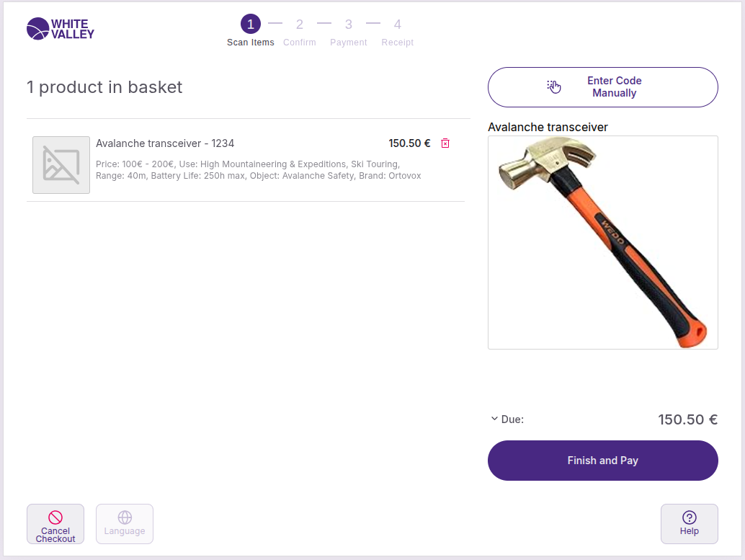
Task: Go to step 1 Scan Items
Action: (251, 25)
